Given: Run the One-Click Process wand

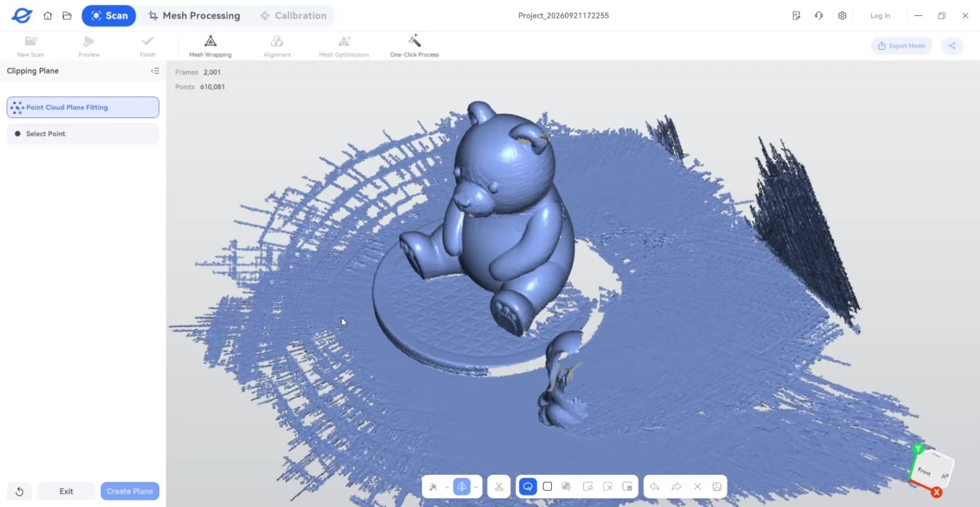Looking at the screenshot, I should [414, 46].
